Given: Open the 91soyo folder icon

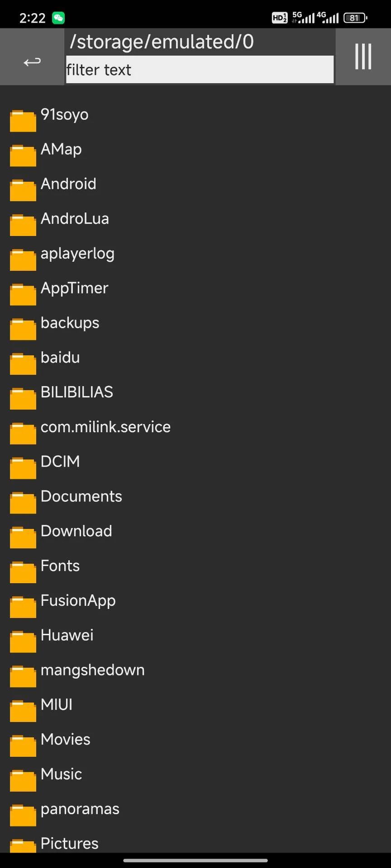Looking at the screenshot, I should coord(23,121).
